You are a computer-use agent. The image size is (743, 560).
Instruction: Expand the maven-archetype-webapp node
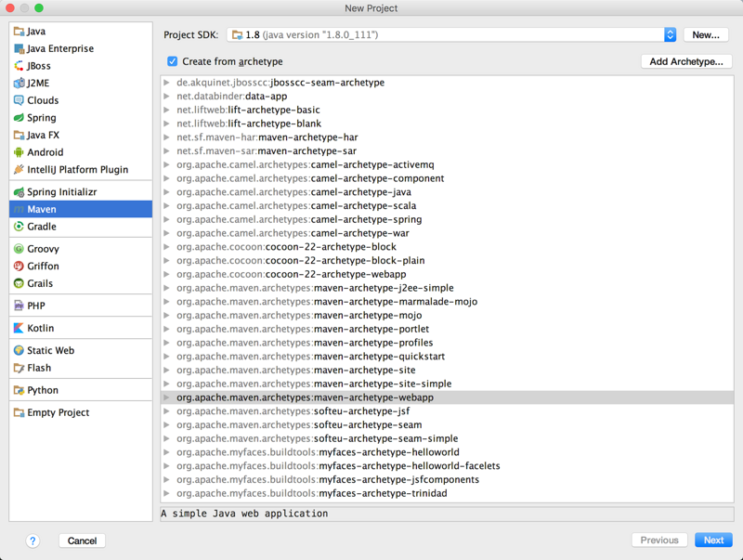click(x=167, y=397)
